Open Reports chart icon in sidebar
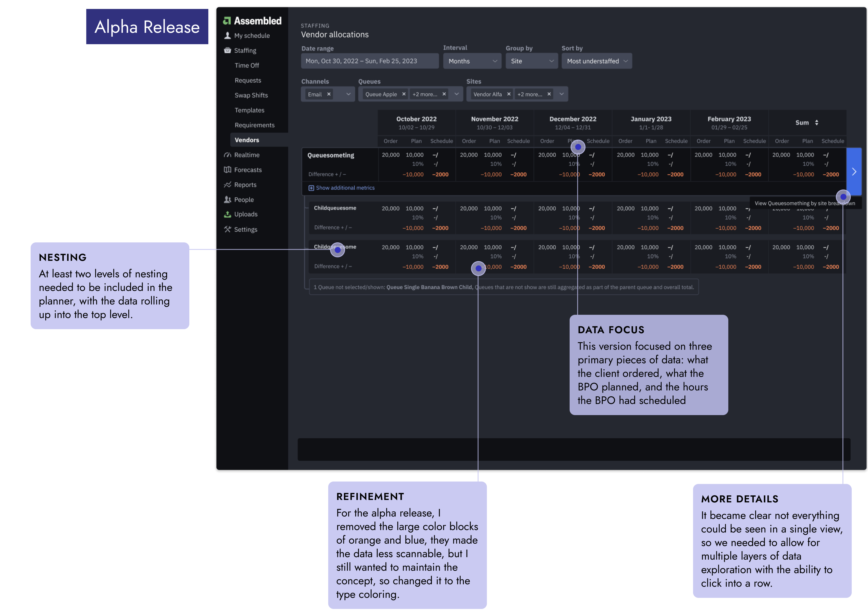The image size is (868, 616). click(227, 185)
